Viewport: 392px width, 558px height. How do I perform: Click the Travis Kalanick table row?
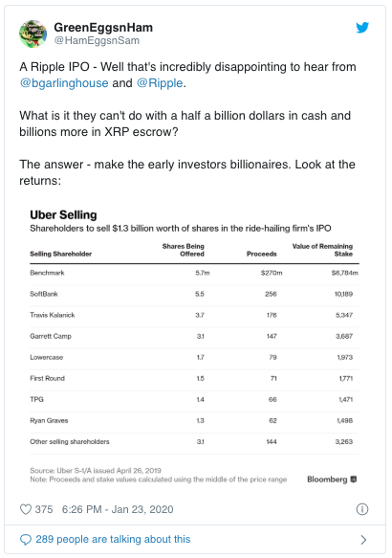click(x=194, y=315)
